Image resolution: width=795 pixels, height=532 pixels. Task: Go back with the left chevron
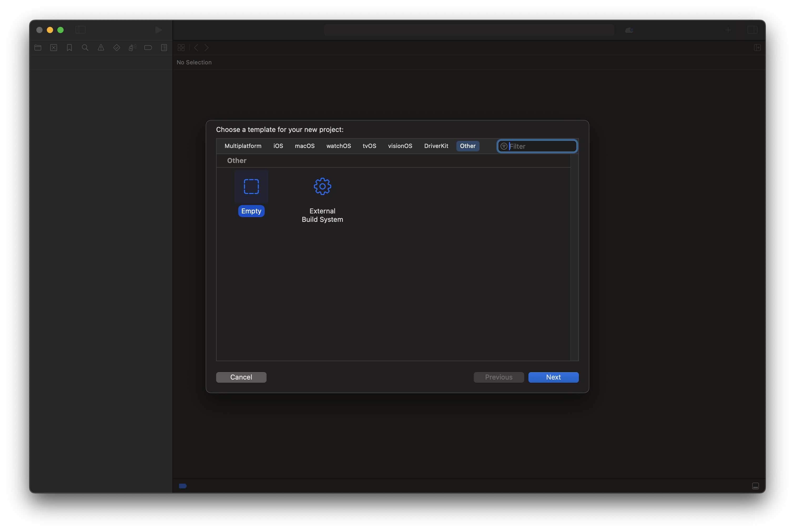(196, 48)
